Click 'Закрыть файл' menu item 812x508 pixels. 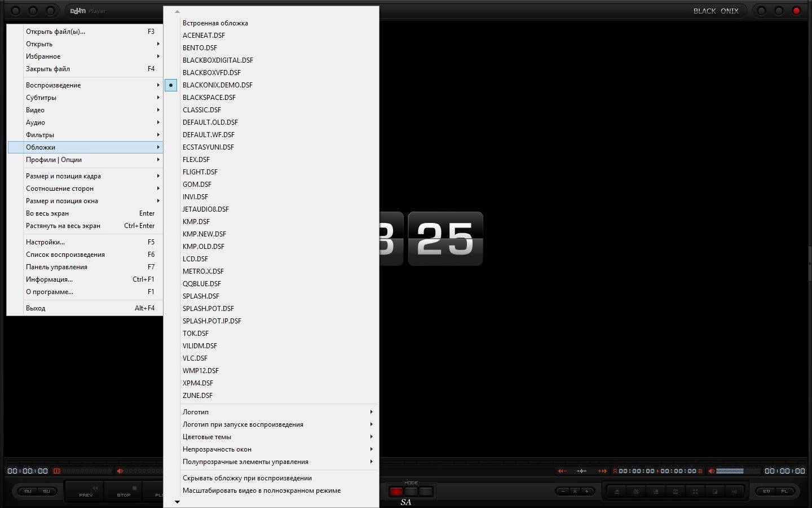(85, 69)
